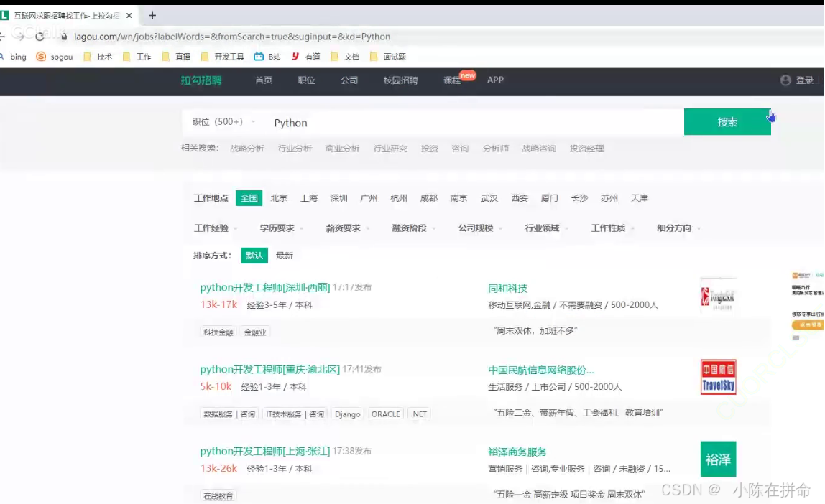Open the 有道 bookmark
The image size is (825, 504).
[x=306, y=57]
